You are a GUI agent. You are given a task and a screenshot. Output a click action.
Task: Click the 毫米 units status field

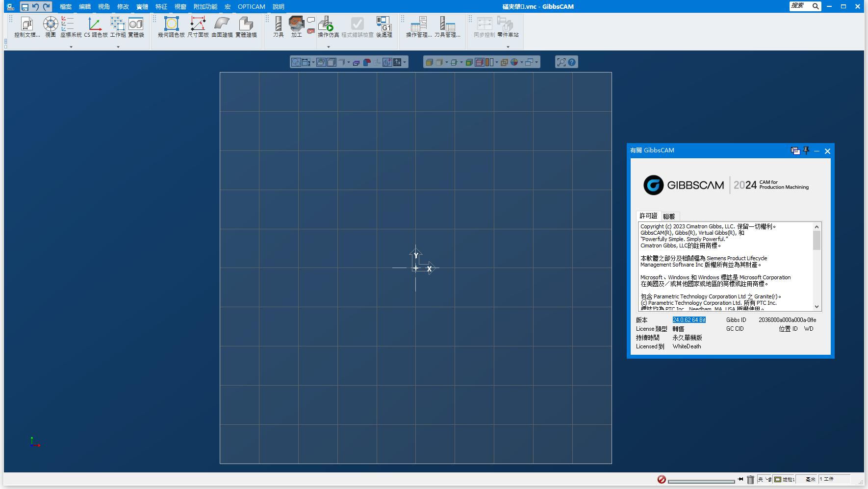point(806,479)
